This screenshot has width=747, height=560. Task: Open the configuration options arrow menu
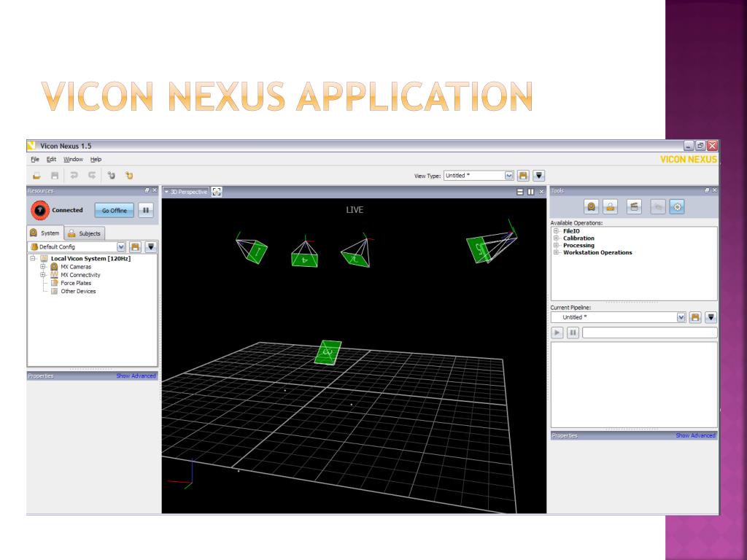coord(150,246)
